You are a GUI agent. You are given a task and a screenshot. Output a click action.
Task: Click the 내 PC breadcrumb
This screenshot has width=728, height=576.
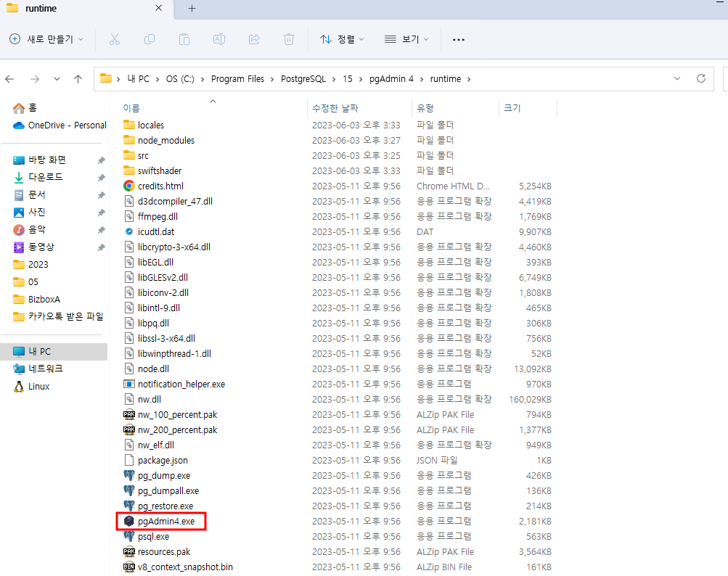tap(139, 79)
